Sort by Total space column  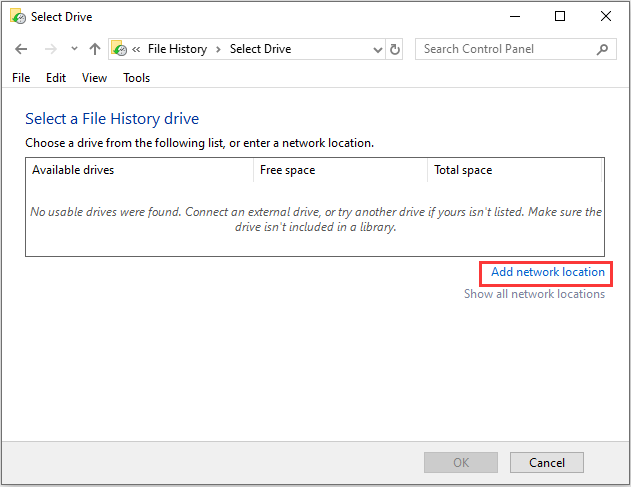click(515, 170)
